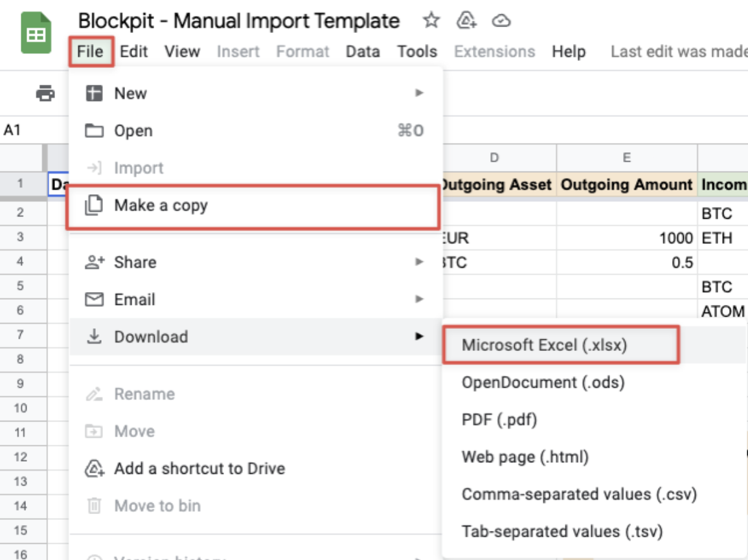
Task: Open the View menu
Action: (182, 52)
